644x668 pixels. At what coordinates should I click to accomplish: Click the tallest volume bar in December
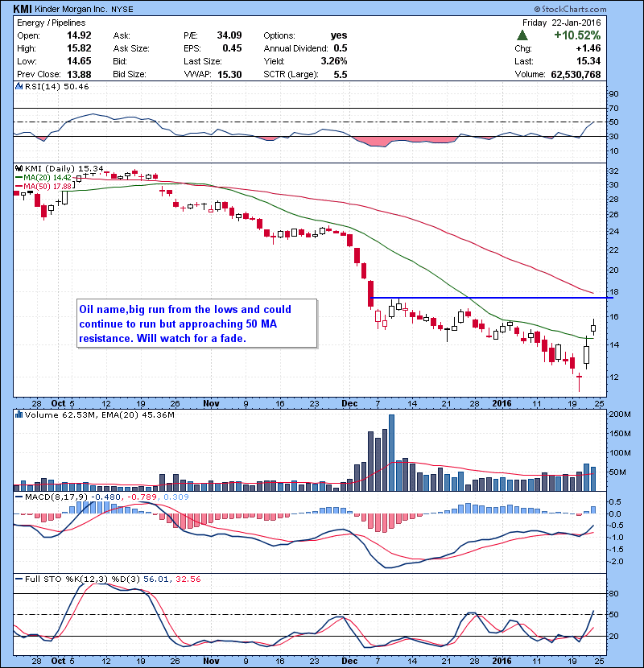(x=392, y=452)
